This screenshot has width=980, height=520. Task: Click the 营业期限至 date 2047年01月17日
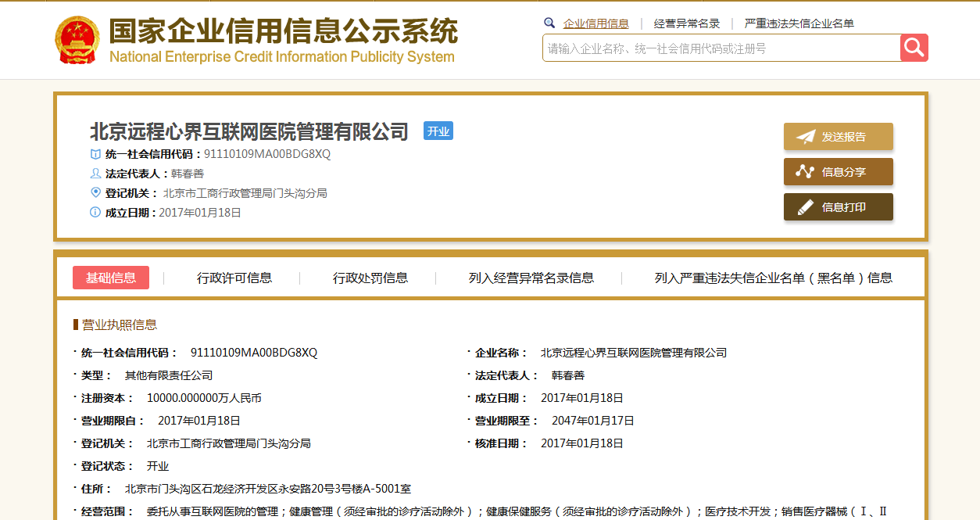593,421
